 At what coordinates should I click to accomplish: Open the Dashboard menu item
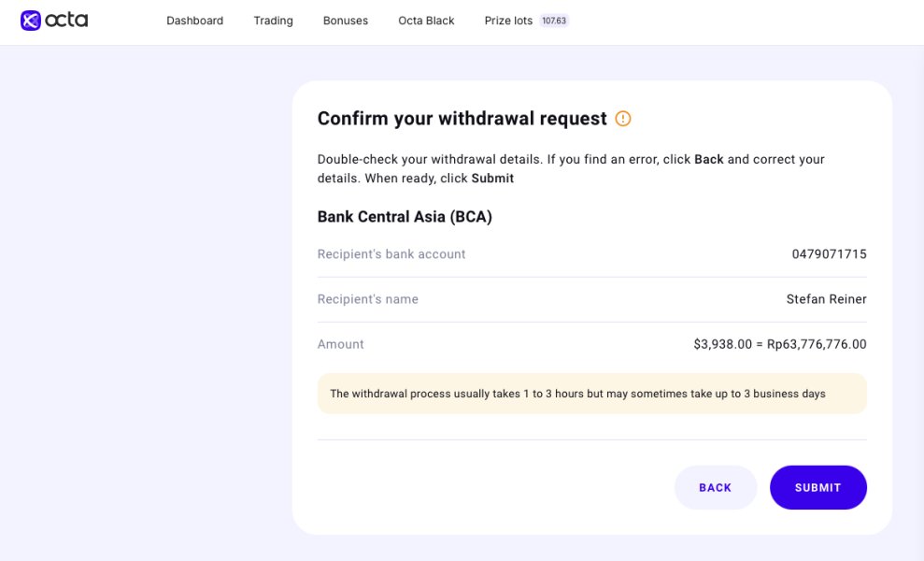pyautogui.click(x=194, y=21)
